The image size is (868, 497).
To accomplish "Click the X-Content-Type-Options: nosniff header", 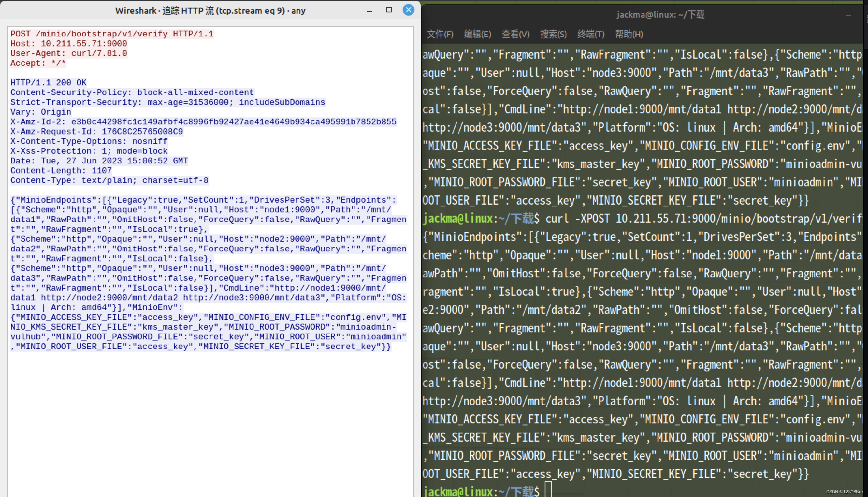I will point(89,141).
